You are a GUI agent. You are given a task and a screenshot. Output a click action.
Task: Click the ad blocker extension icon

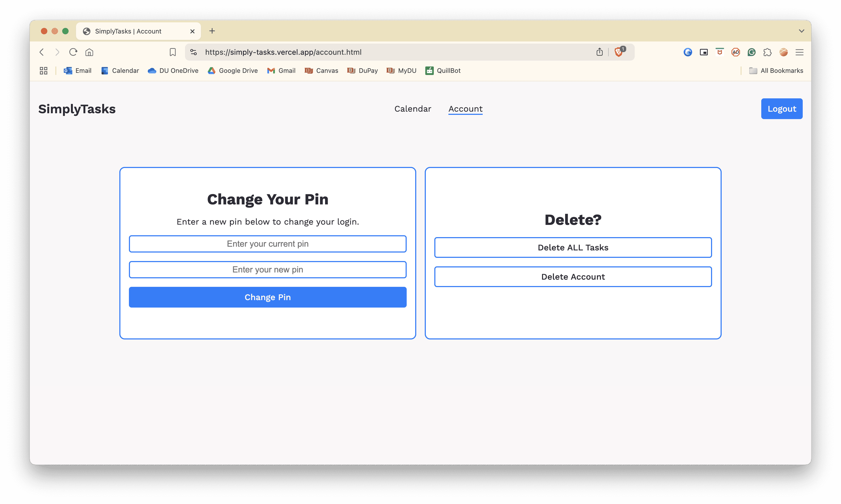735,52
